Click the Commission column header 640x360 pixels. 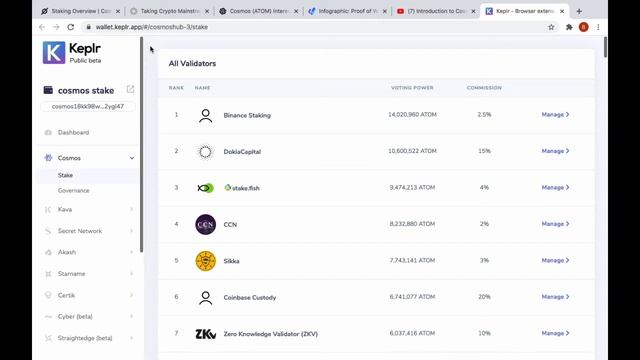pyautogui.click(x=484, y=88)
